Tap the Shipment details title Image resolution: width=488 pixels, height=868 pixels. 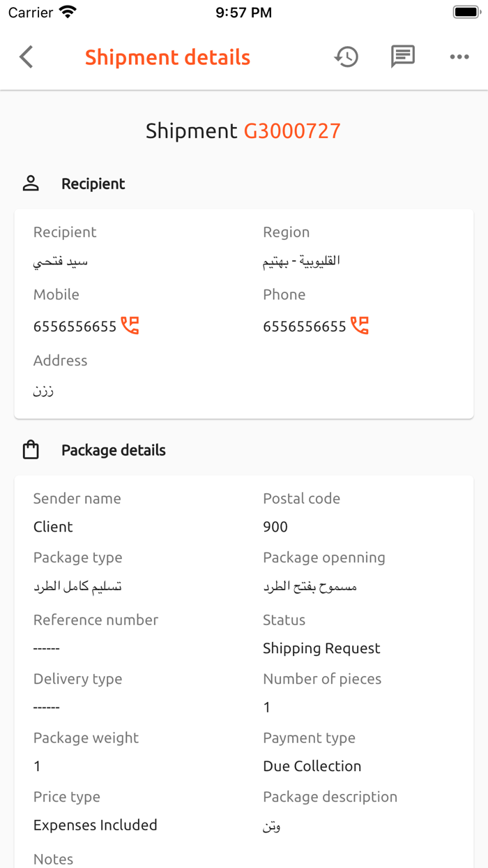point(167,57)
